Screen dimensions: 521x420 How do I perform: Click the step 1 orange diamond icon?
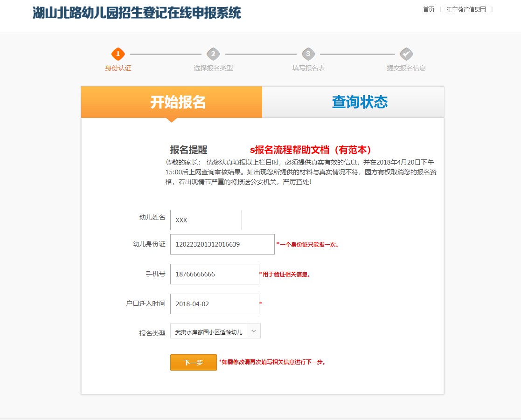tap(118, 54)
